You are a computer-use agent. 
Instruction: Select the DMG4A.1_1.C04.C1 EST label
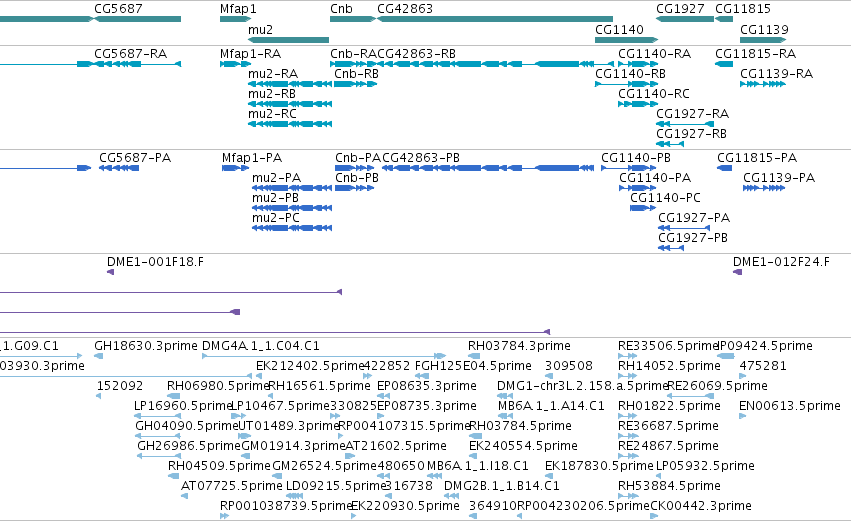tap(261, 346)
